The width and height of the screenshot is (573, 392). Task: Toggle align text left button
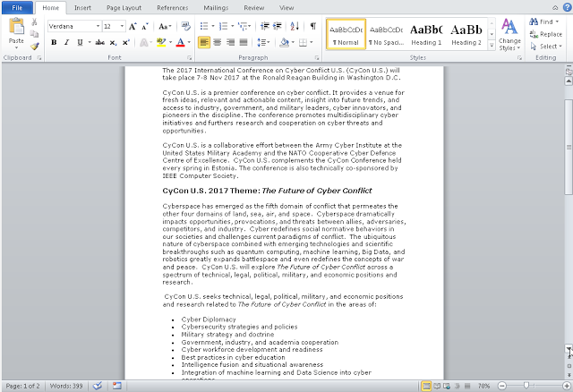(204, 42)
